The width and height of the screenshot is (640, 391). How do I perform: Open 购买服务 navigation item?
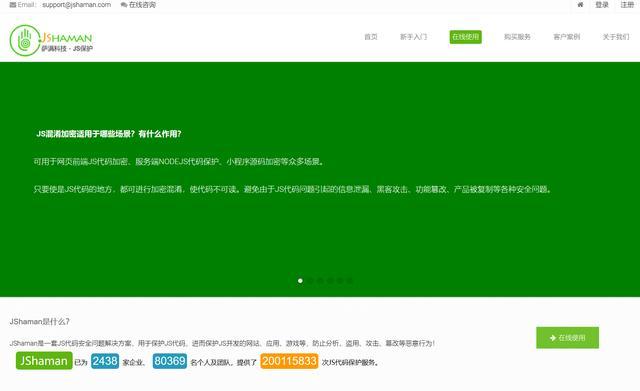tap(517, 37)
